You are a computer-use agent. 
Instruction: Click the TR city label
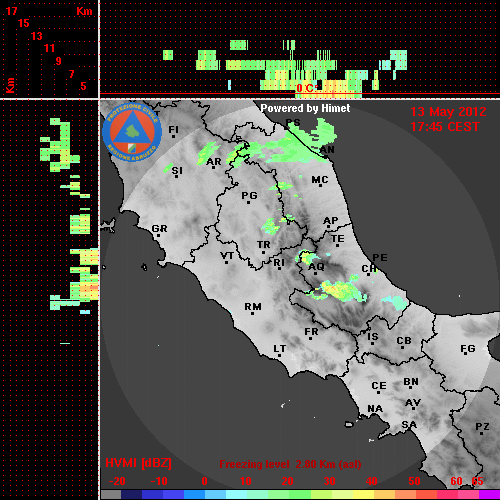pos(264,245)
